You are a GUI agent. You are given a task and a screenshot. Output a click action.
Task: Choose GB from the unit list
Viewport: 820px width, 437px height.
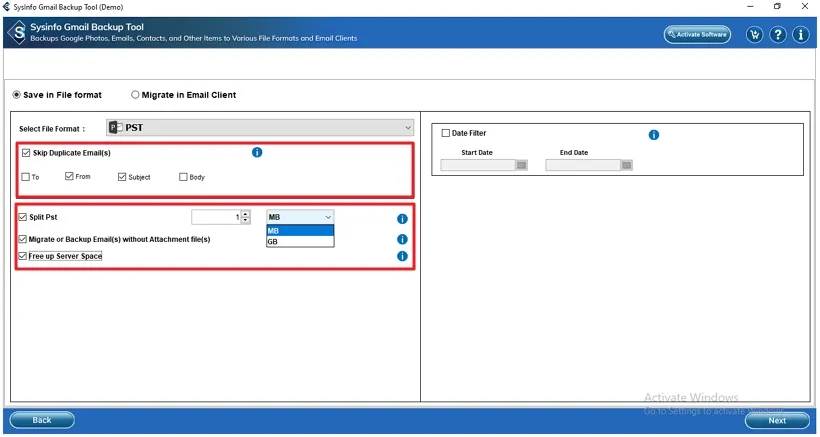[300, 242]
